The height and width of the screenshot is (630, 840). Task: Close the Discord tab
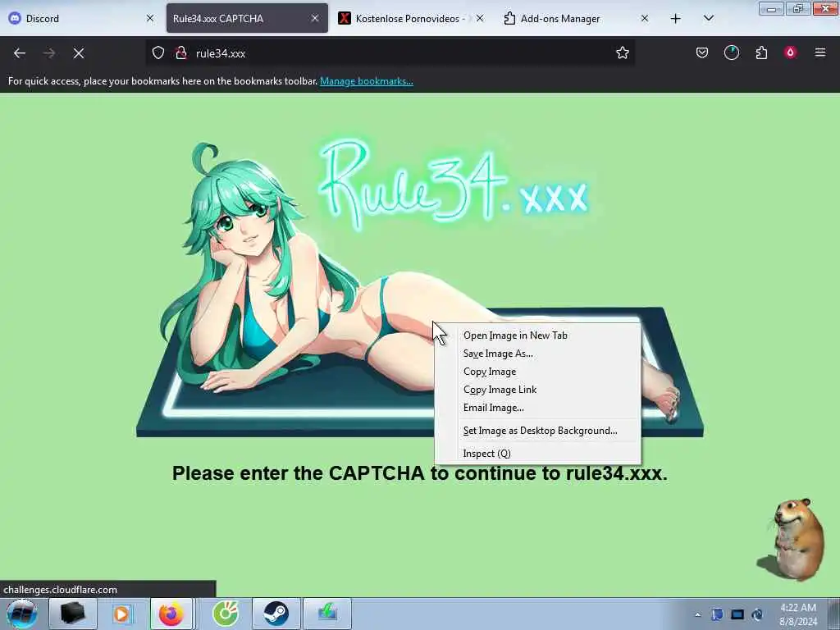tap(150, 18)
